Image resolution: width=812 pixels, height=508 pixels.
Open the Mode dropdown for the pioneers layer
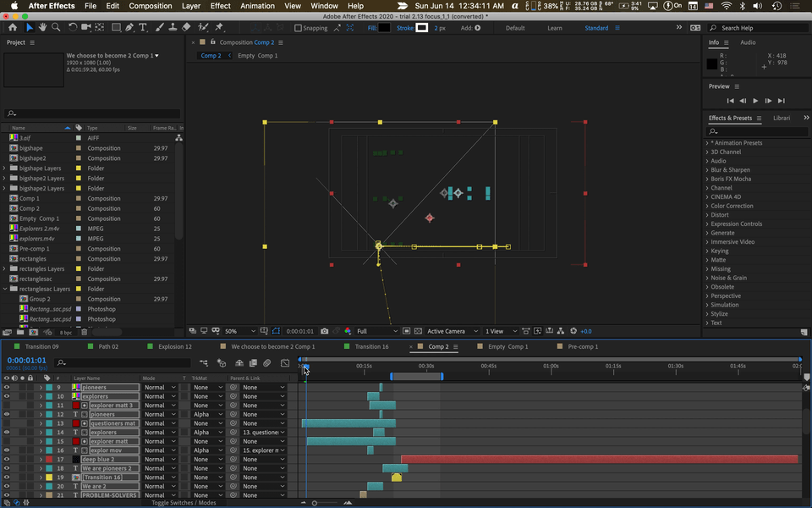(x=160, y=387)
